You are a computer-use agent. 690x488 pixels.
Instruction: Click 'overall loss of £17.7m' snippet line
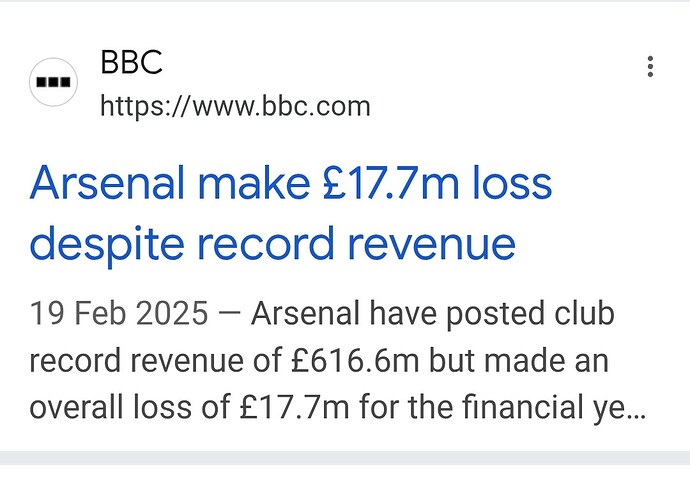pyautogui.click(x=189, y=407)
